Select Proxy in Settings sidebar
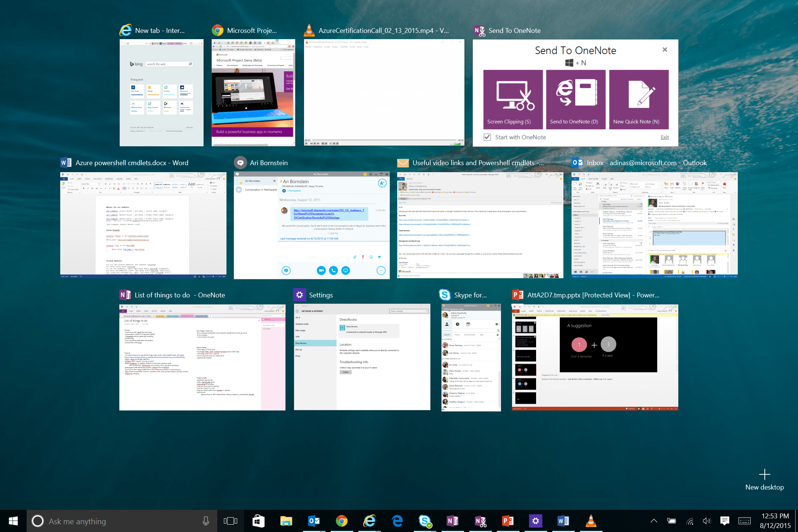Image resolution: width=798 pixels, height=532 pixels. click(x=315, y=356)
